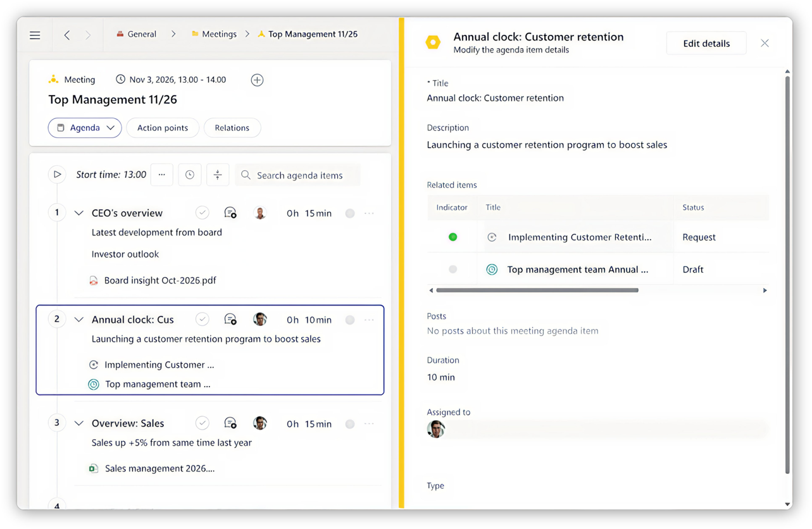Open comments icon for CEO's overview

click(230, 213)
